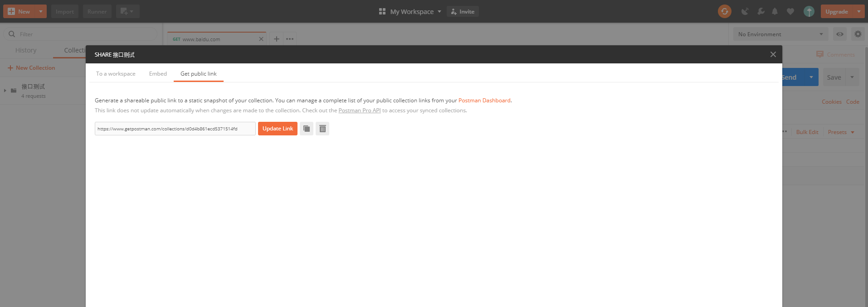The image size is (868, 307).
Task: Open the No Environment dropdown
Action: pos(780,34)
